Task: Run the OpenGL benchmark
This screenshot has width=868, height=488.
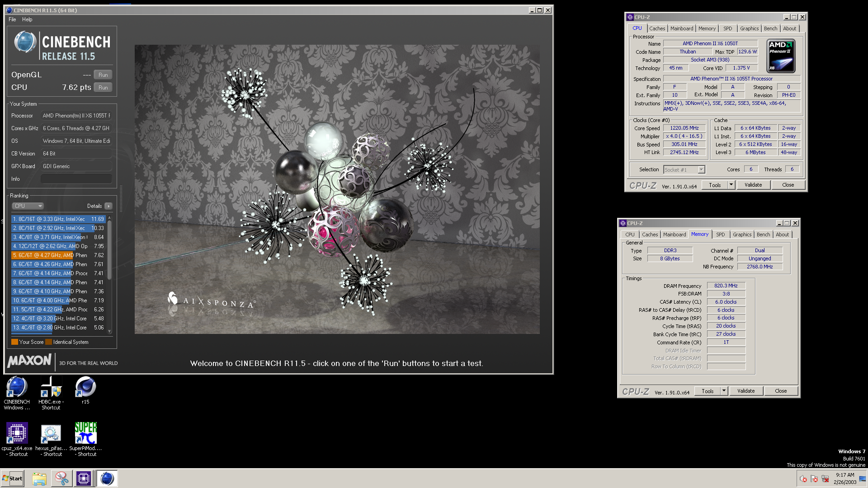Action: click(103, 75)
